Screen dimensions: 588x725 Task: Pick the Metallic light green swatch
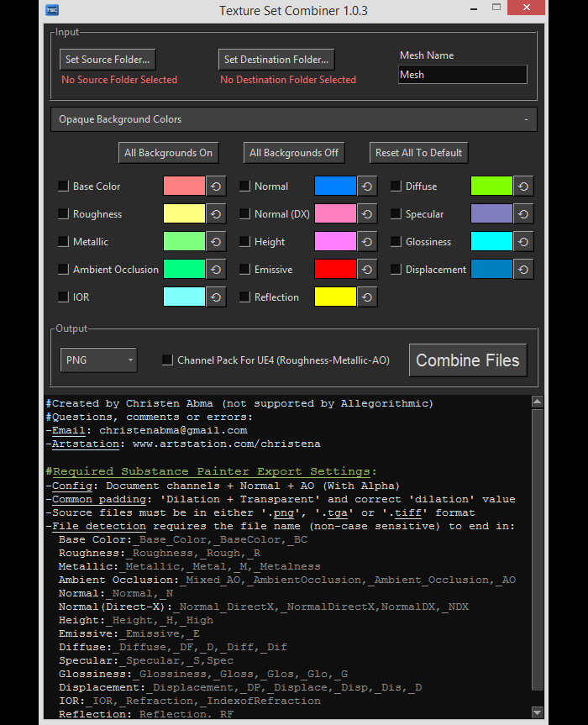point(184,241)
